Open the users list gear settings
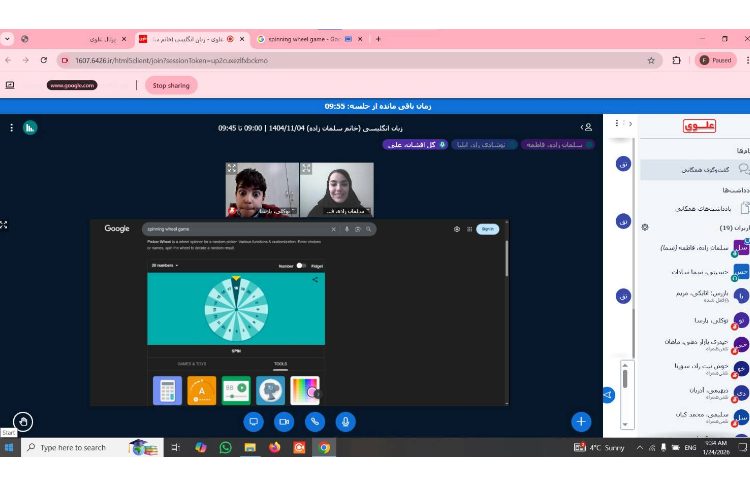The height and width of the screenshot is (480, 750). [x=645, y=227]
